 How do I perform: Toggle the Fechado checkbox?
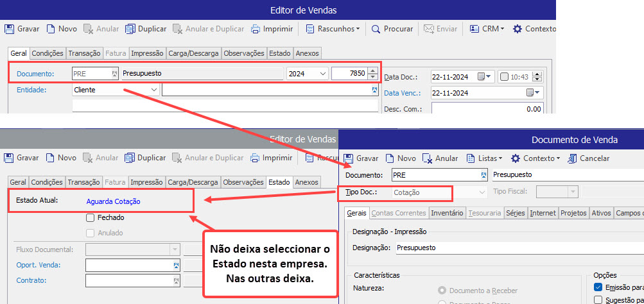pos(91,217)
